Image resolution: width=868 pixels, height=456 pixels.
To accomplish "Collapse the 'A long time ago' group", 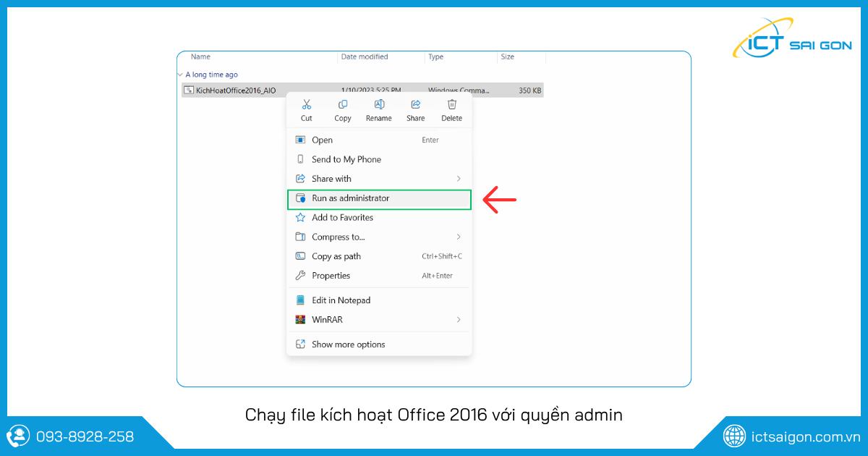I will click(x=180, y=75).
